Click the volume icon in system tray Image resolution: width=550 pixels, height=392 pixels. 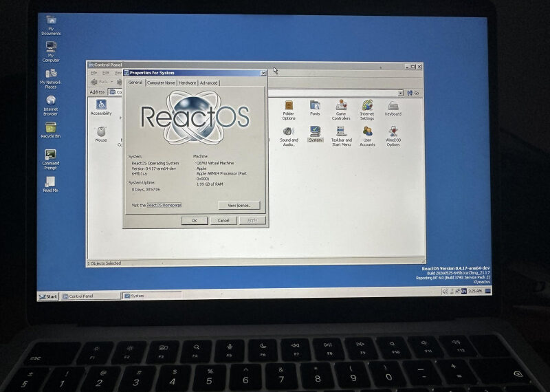[x=445, y=291]
